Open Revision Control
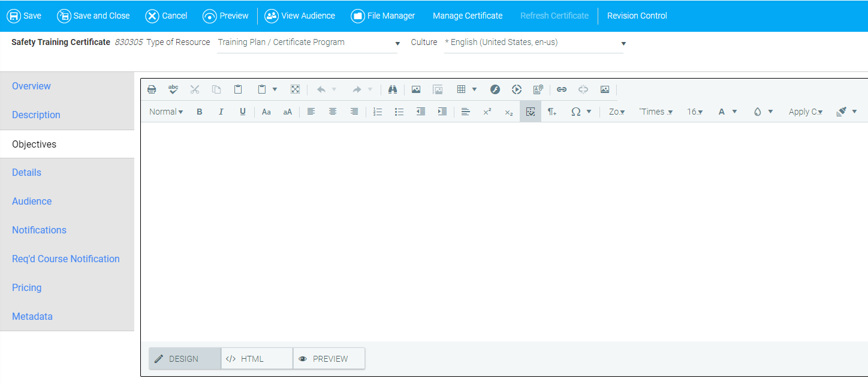This screenshot has width=868, height=384. pos(637,16)
